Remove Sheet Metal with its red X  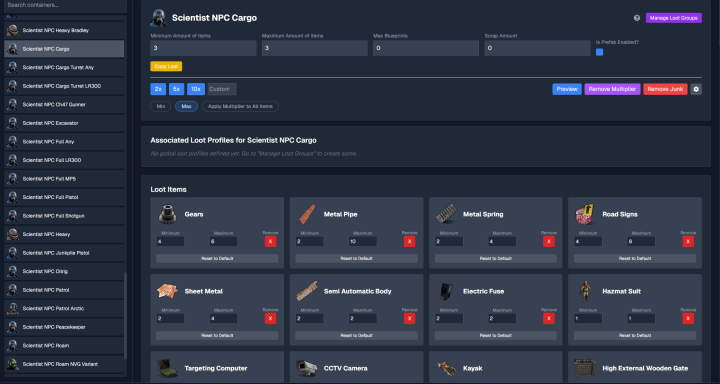[x=270, y=318]
